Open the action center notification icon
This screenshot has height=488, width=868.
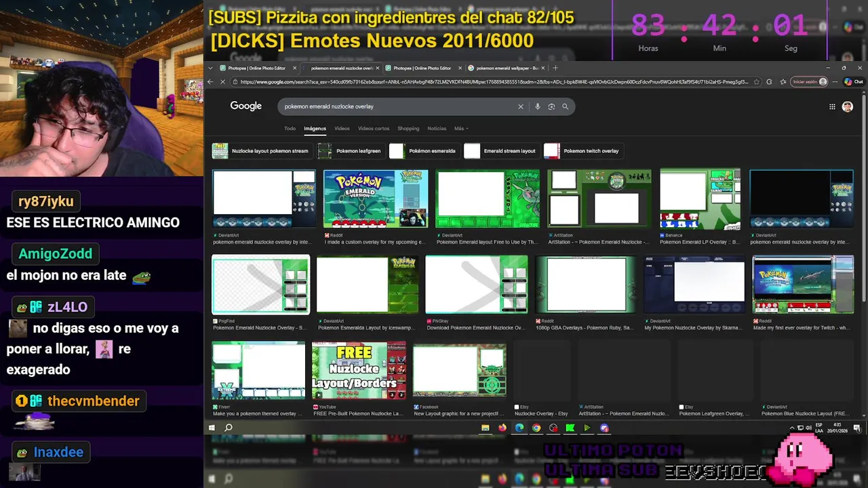pos(857,428)
